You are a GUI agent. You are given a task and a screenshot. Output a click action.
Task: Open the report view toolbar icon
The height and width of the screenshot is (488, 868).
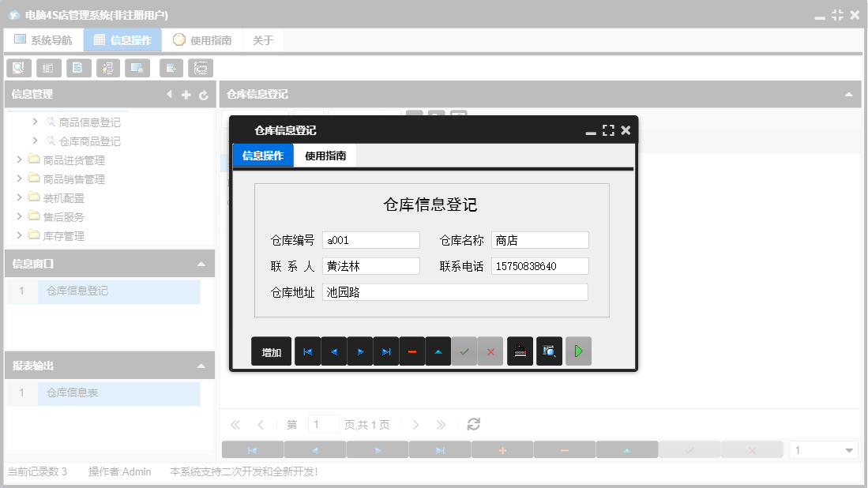(x=48, y=68)
